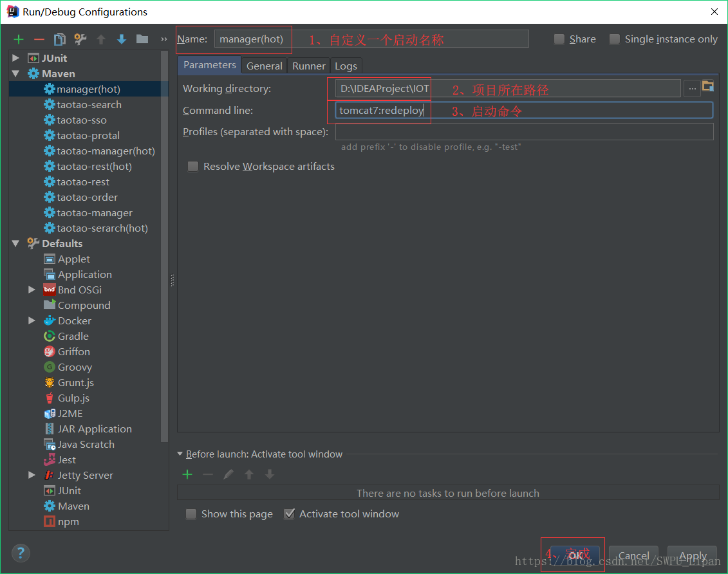Image resolution: width=728 pixels, height=574 pixels.
Task: Move configuration up arrow in toolbar
Action: pyautogui.click(x=101, y=39)
